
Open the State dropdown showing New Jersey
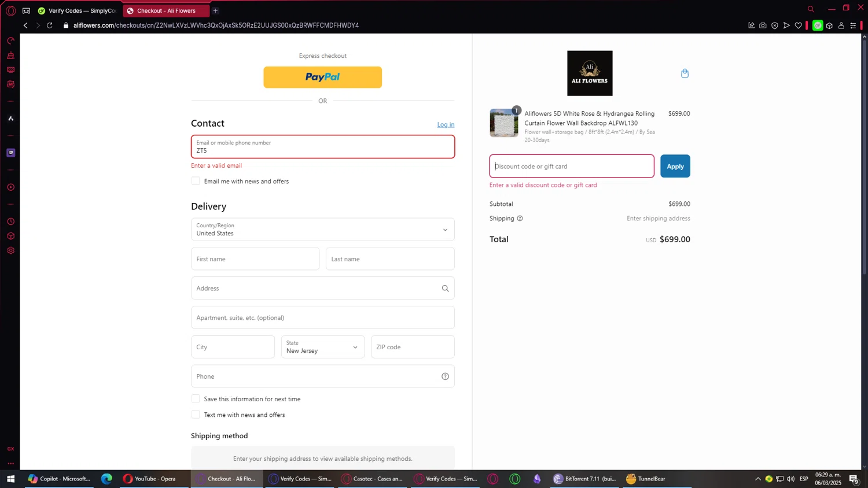[323, 347]
